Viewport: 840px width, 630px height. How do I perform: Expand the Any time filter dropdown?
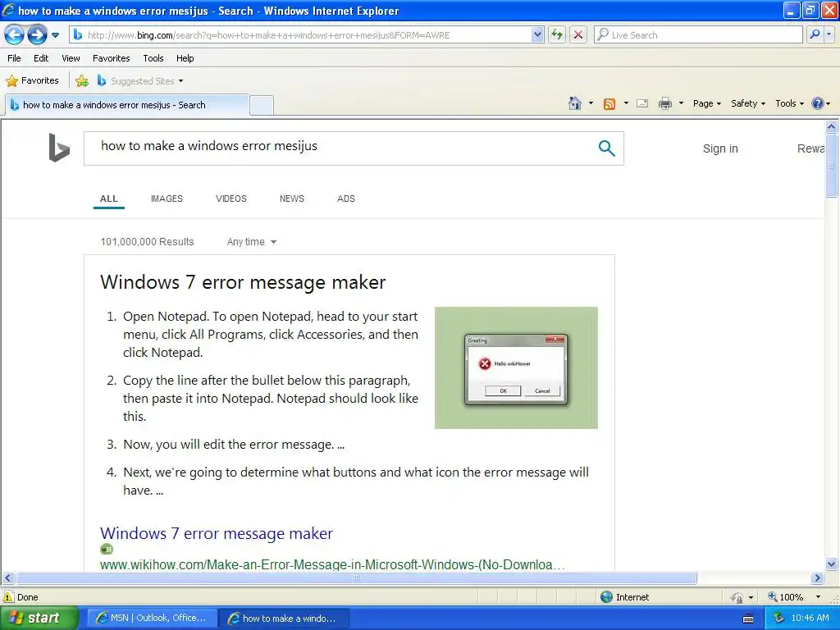click(251, 242)
